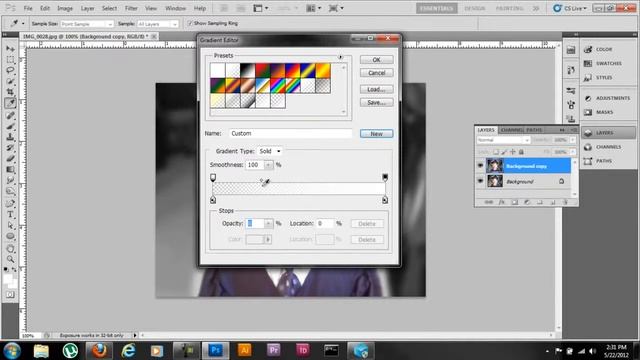Viewport: 640px width, 360px height.
Task: Open the Styles panel icon
Action: [x=588, y=77]
